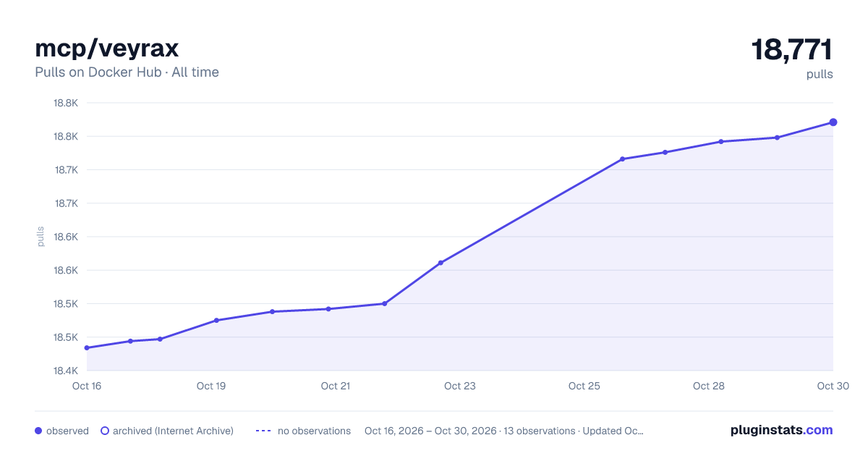Click the no observations legend label

point(314,431)
